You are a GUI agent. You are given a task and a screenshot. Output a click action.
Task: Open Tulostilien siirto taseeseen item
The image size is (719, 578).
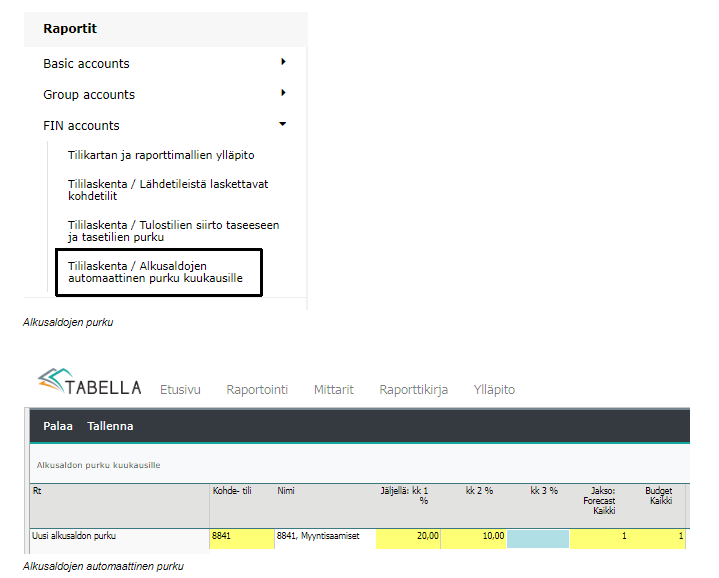(173, 231)
